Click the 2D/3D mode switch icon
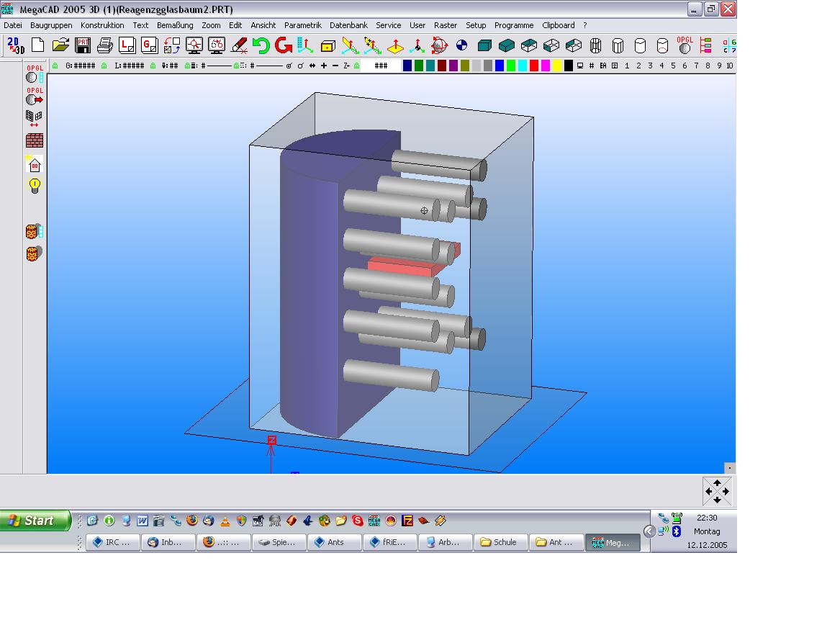 pos(15,46)
